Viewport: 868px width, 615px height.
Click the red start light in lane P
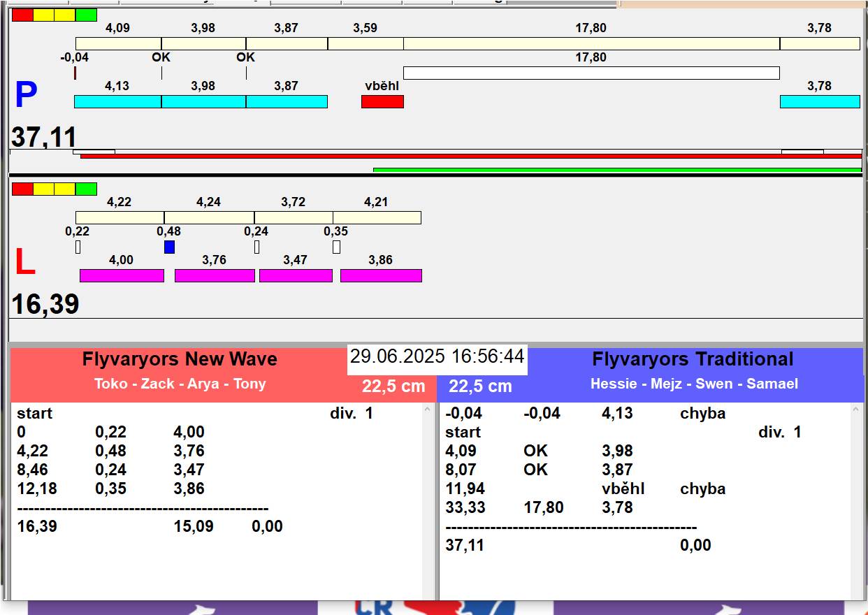click(x=22, y=15)
